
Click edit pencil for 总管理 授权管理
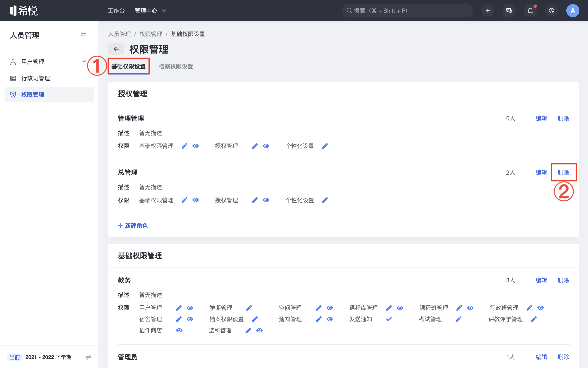click(x=255, y=200)
